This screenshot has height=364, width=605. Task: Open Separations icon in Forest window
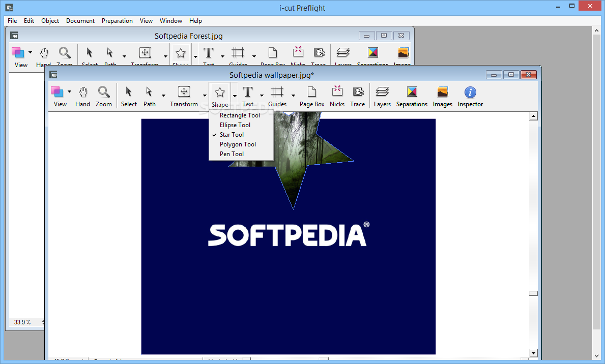pos(373,52)
